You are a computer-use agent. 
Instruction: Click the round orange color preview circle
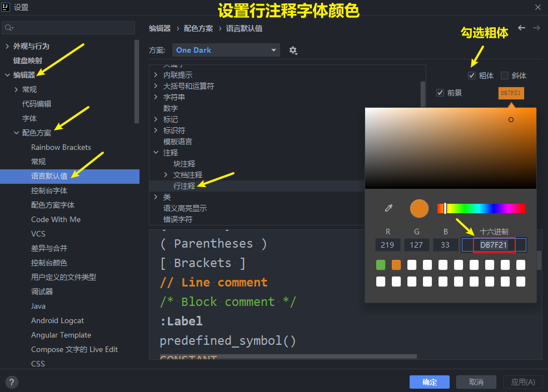419,208
